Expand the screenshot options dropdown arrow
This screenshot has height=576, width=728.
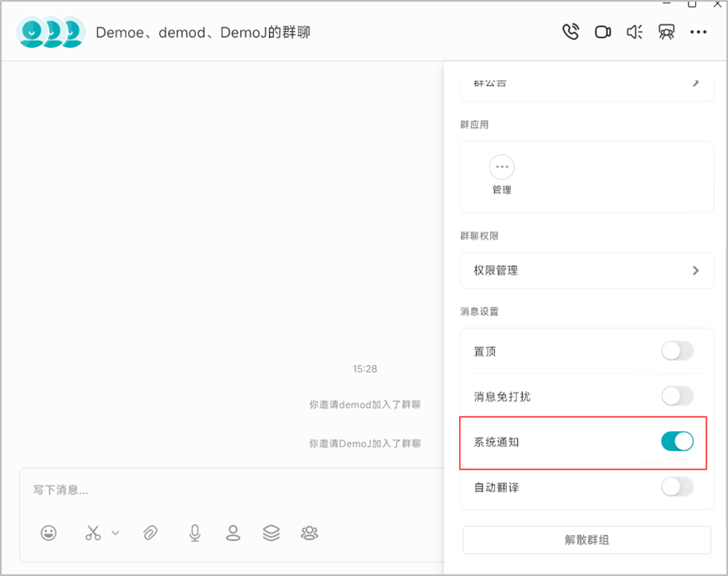point(116,532)
